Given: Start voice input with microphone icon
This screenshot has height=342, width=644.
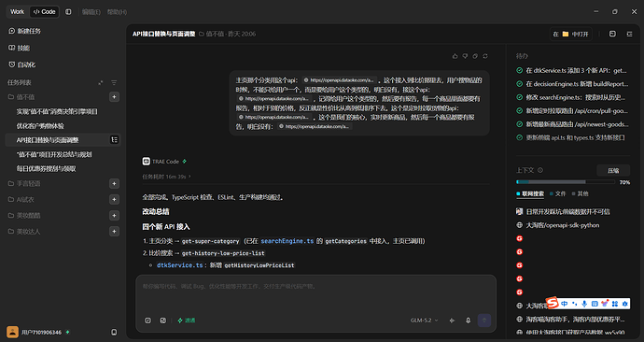Looking at the screenshot, I should (x=468, y=321).
